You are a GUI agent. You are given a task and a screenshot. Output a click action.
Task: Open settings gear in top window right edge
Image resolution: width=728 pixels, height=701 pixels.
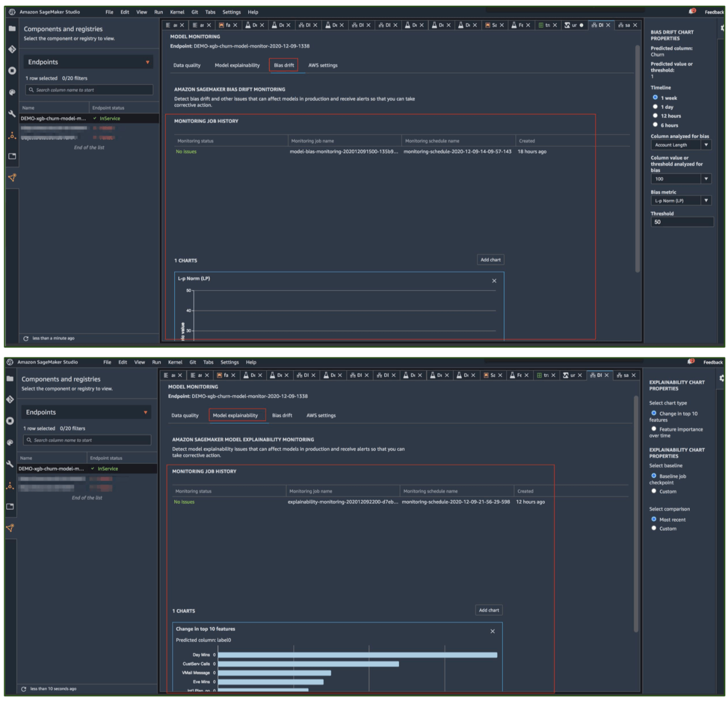tap(722, 28)
